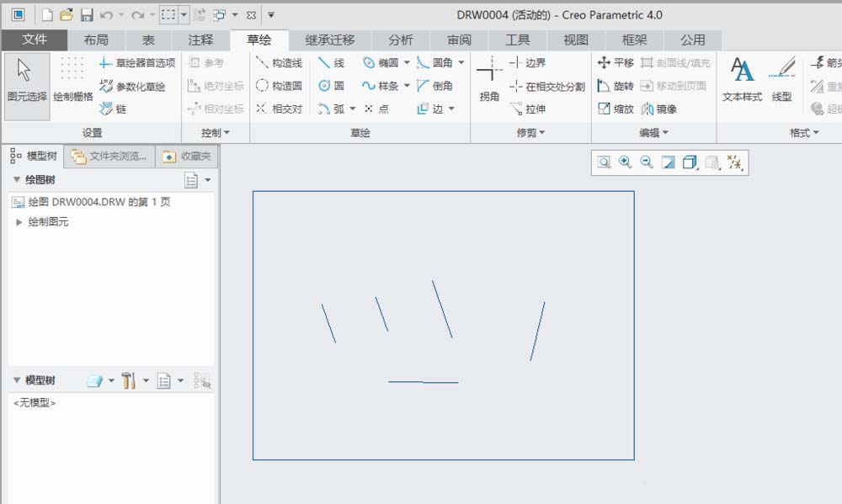
Task: Select the 弧 arc tool
Action: pyautogui.click(x=332, y=109)
